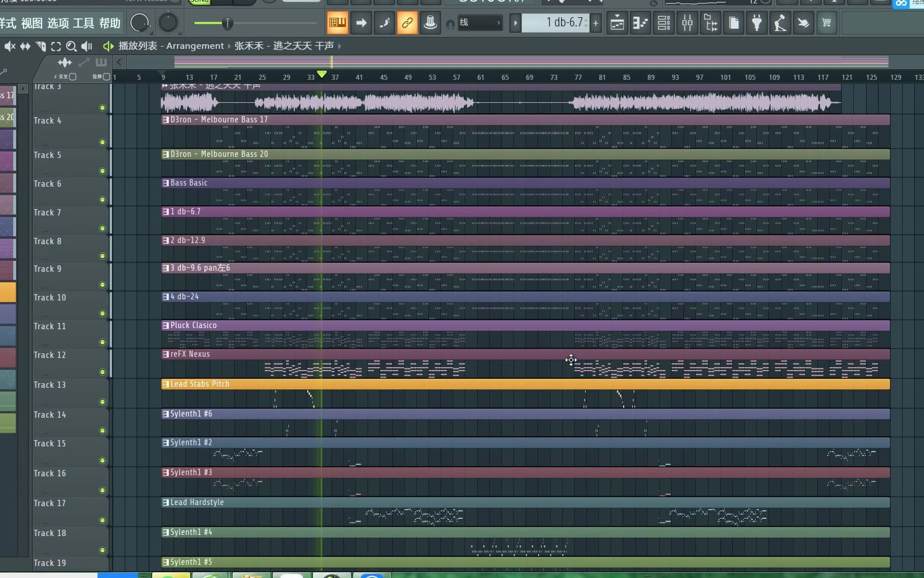Screen dimensions: 924x578
Task: Open the 视图 menu
Action: click(x=32, y=23)
